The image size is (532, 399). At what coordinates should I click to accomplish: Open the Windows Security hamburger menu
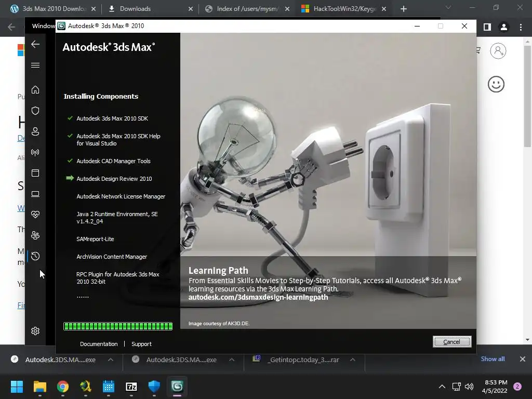pos(35,65)
